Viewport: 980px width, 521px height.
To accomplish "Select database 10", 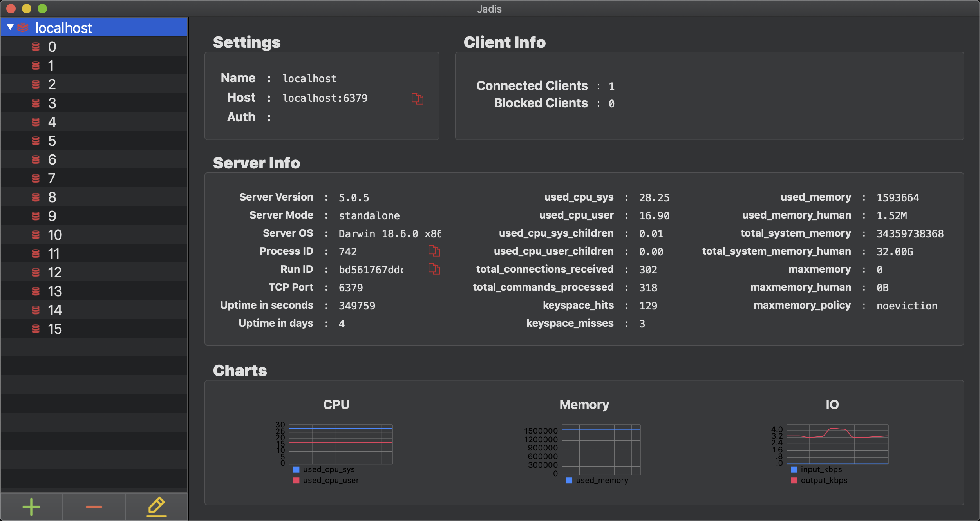I will [x=94, y=235].
